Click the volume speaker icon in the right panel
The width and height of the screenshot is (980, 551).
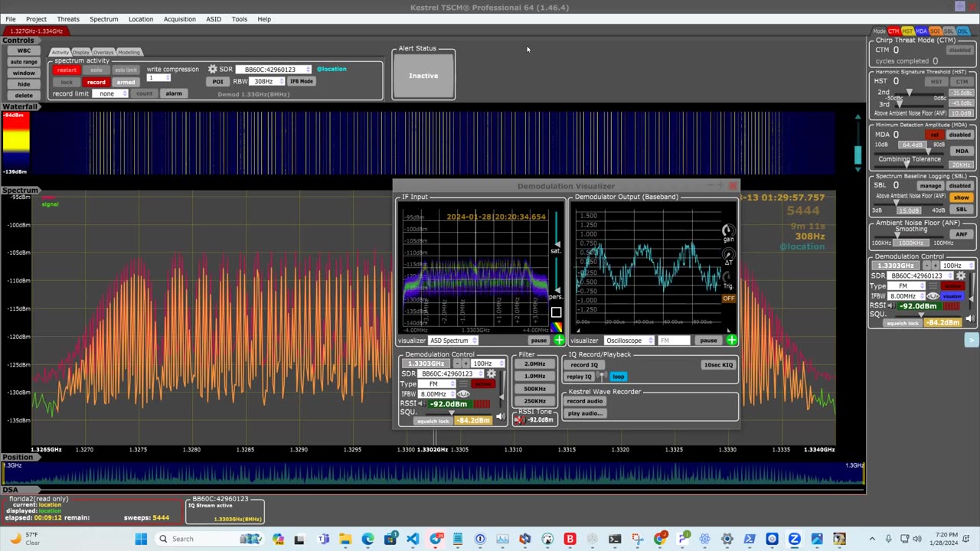pos(970,318)
